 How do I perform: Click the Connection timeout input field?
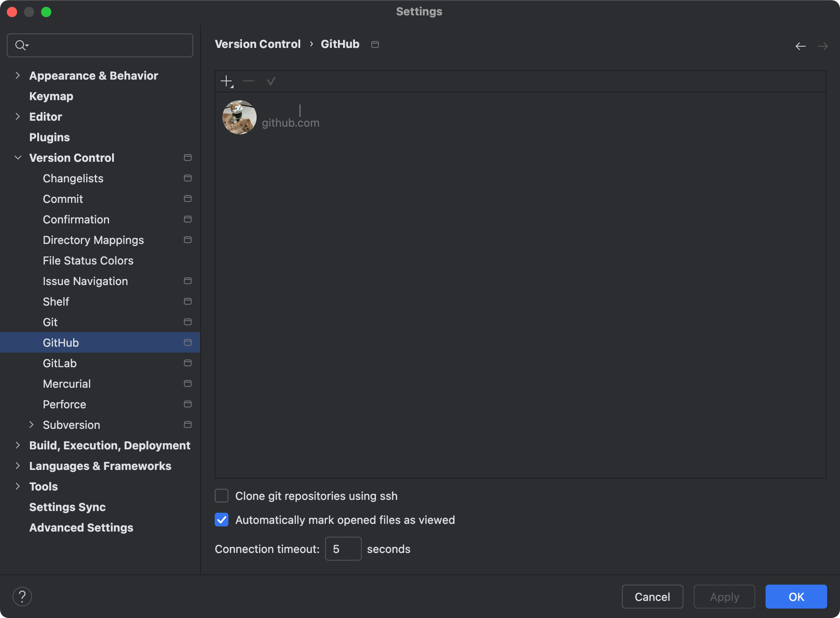[x=343, y=549]
